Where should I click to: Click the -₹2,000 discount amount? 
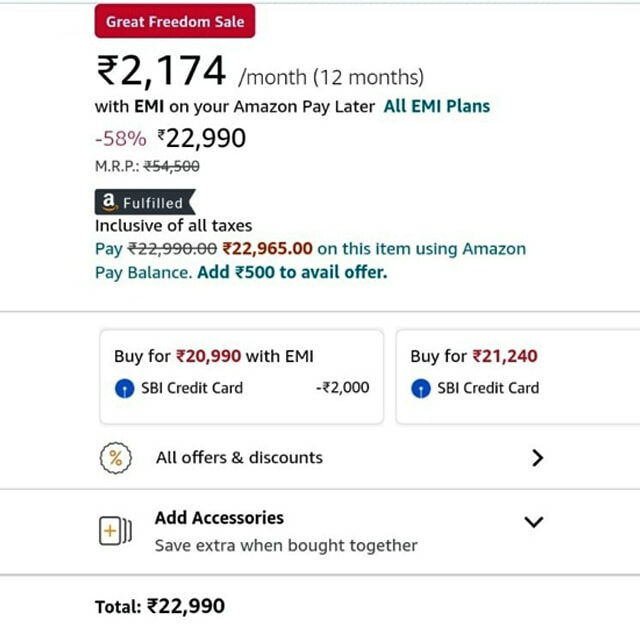point(342,387)
